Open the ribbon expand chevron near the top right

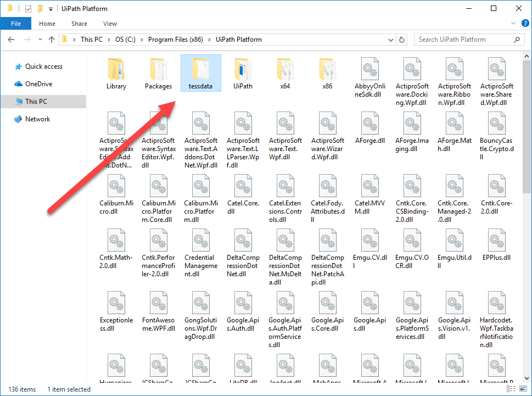pos(512,23)
